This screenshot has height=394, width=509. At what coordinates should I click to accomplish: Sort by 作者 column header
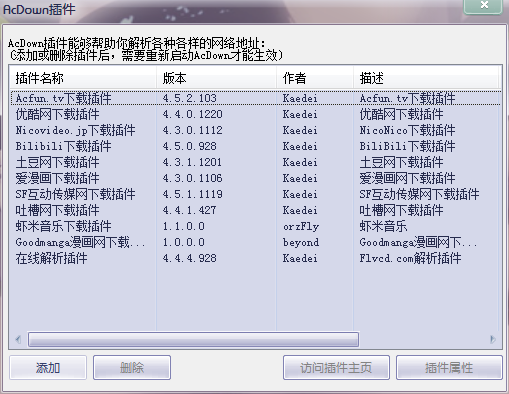315,78
